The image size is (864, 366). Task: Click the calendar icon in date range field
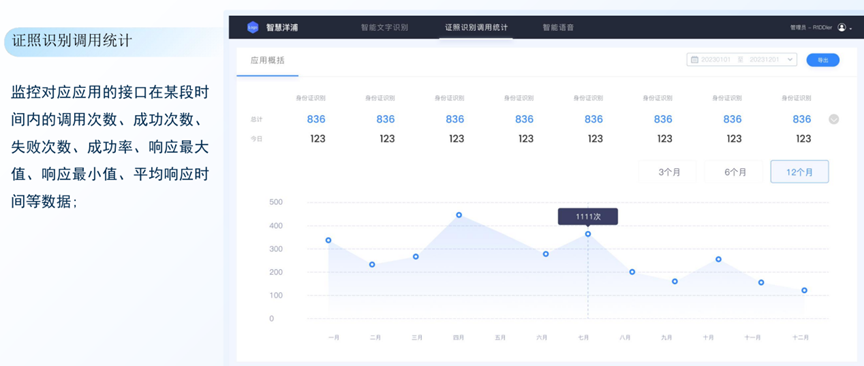[x=694, y=60]
